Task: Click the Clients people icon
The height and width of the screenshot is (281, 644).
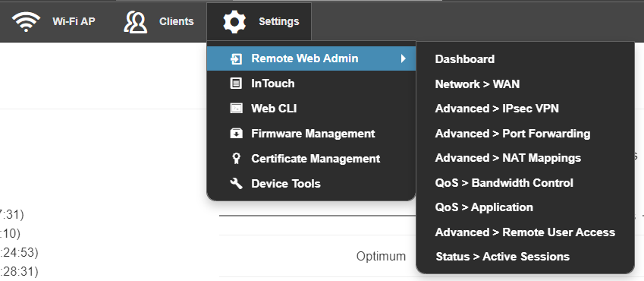Action: tap(136, 22)
